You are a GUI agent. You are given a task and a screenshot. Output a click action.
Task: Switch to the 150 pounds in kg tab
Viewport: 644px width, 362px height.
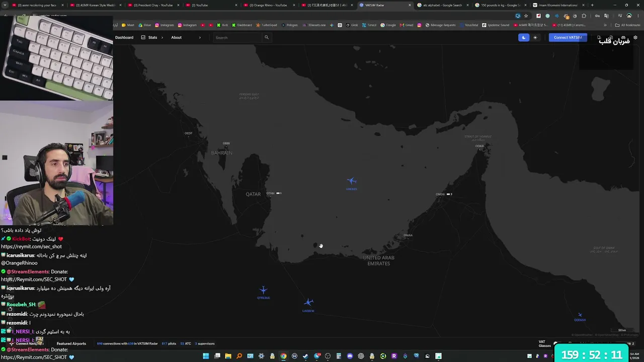coord(500,5)
